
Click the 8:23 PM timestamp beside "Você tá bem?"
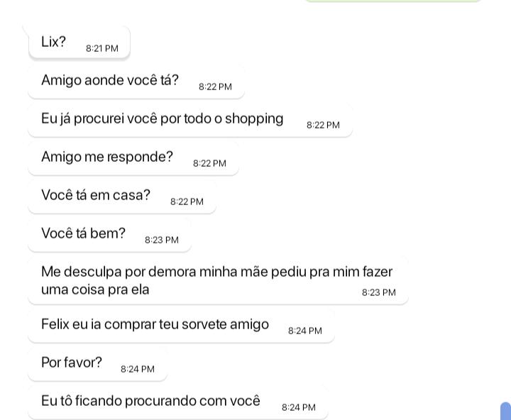click(162, 241)
